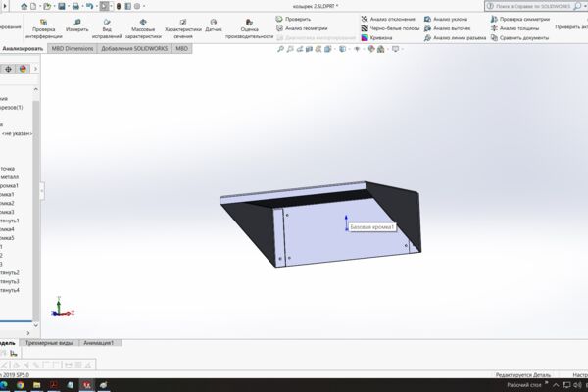Open Анализ уклона

tap(446, 19)
